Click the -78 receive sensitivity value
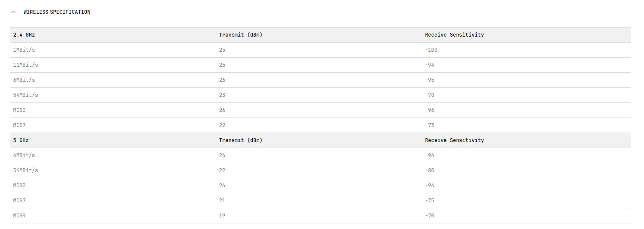The width and height of the screenshot is (644, 229). pyautogui.click(x=430, y=95)
